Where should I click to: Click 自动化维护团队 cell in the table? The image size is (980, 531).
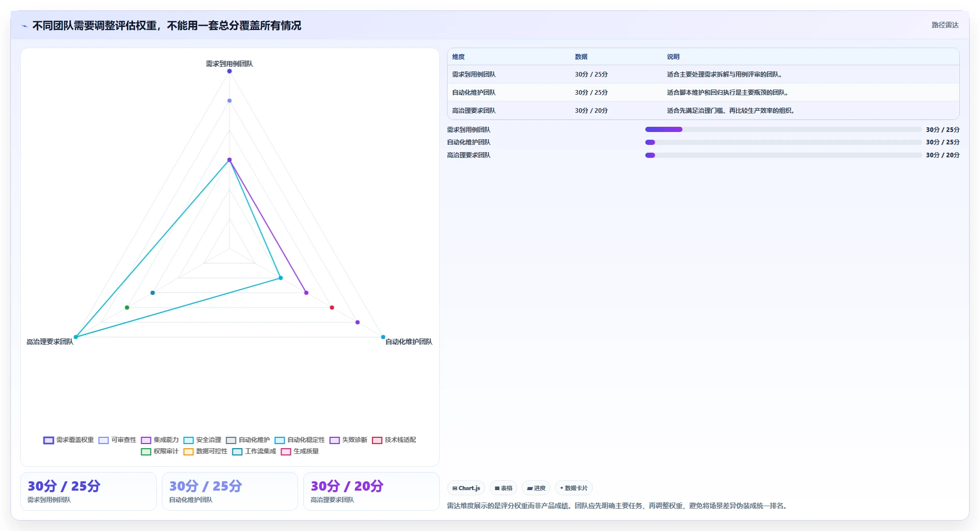[474, 93]
